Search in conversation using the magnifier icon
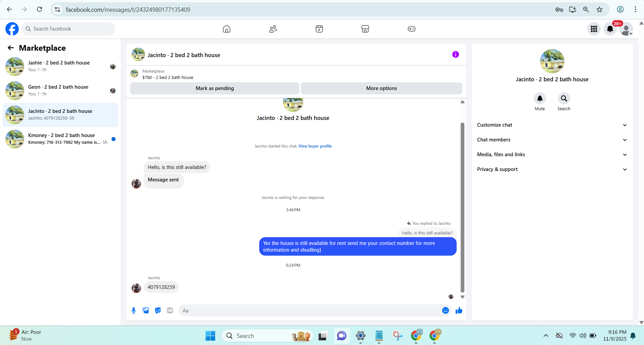The height and width of the screenshot is (345, 644). pyautogui.click(x=564, y=98)
